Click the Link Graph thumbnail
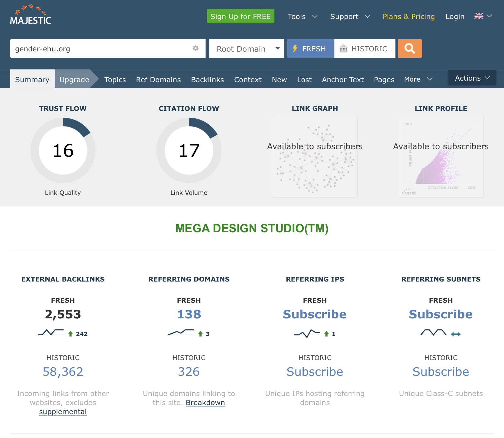Viewport: 504px width, 438px height. 315,156
